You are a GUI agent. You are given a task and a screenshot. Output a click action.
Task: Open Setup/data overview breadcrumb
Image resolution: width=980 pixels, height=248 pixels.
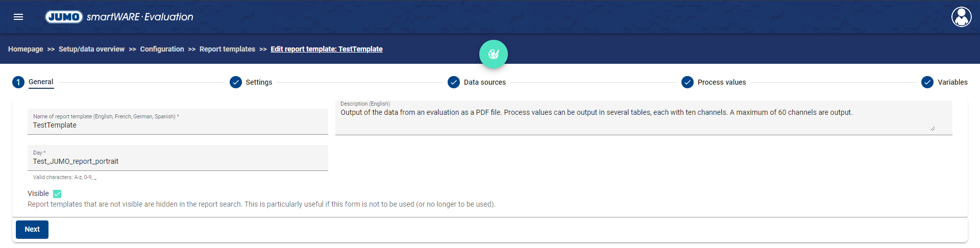[91, 49]
